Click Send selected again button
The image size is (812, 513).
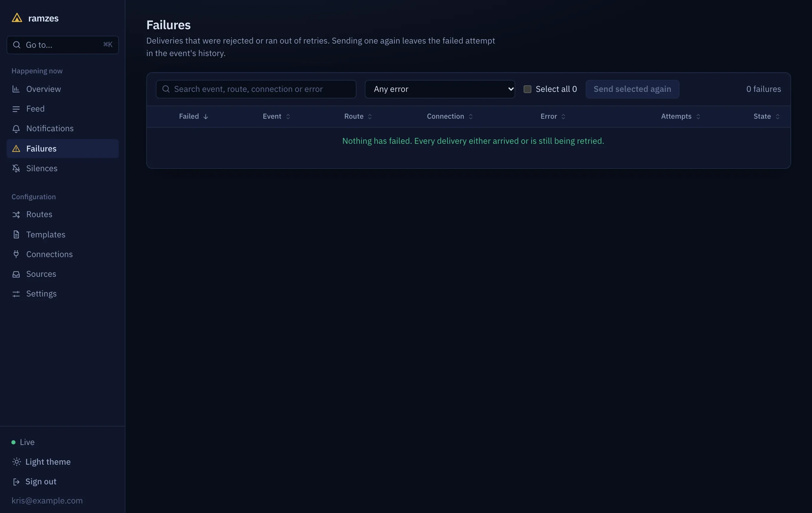click(x=632, y=89)
